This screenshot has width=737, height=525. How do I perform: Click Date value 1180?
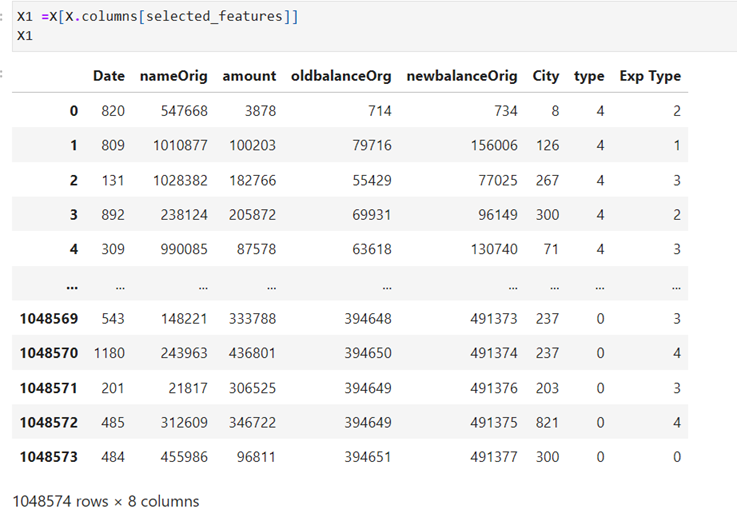click(x=109, y=353)
